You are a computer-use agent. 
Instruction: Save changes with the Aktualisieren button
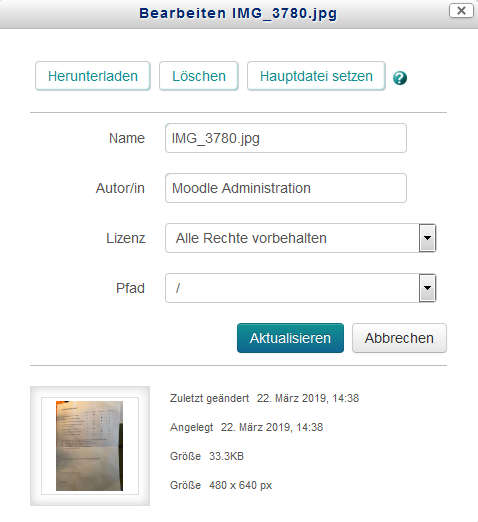point(290,338)
